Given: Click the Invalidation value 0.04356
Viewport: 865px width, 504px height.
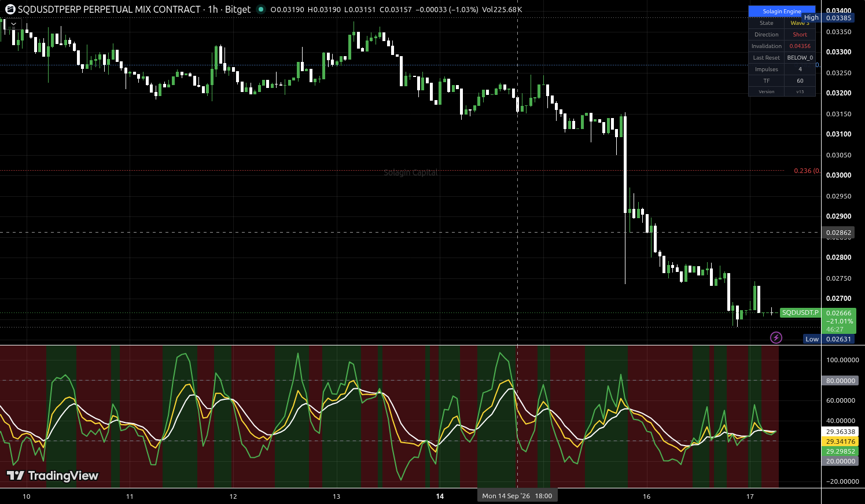Looking at the screenshot, I should pos(800,46).
